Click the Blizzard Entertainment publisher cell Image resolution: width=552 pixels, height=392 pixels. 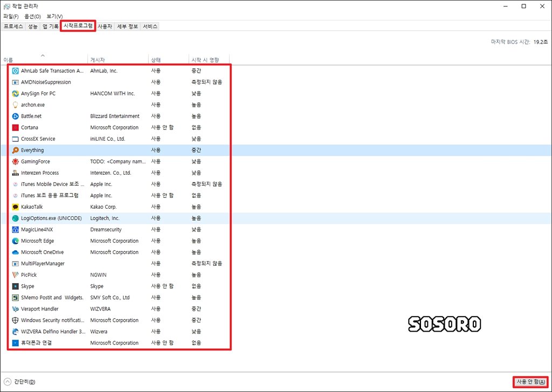(115, 116)
